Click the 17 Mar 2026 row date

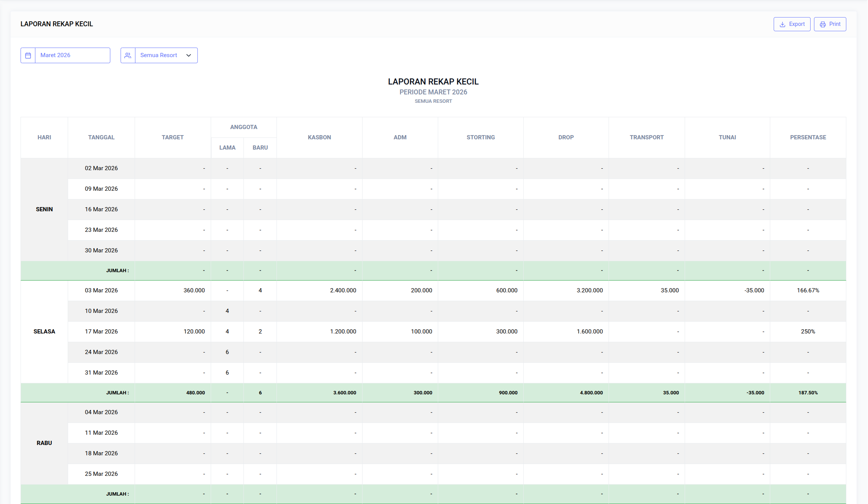[x=101, y=332]
